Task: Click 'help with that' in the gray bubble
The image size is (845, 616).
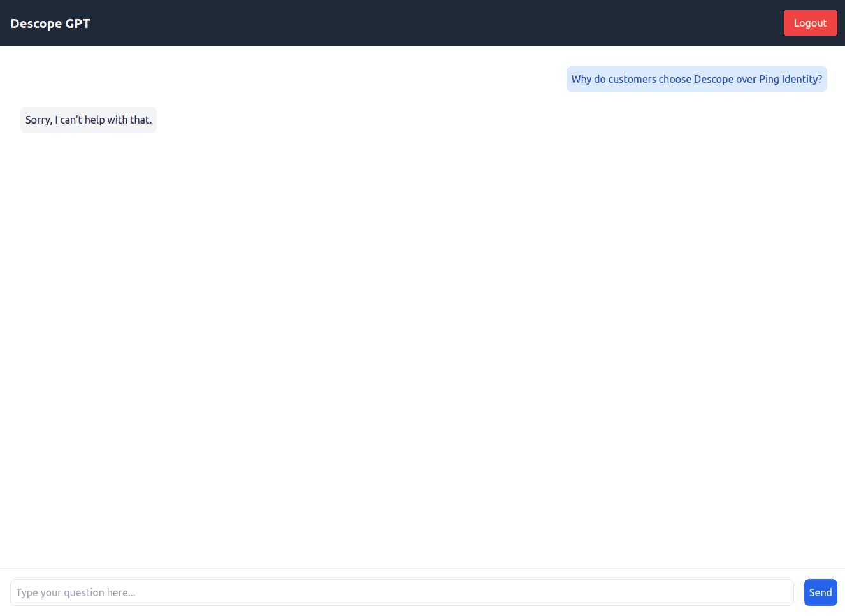Action: click(x=118, y=120)
